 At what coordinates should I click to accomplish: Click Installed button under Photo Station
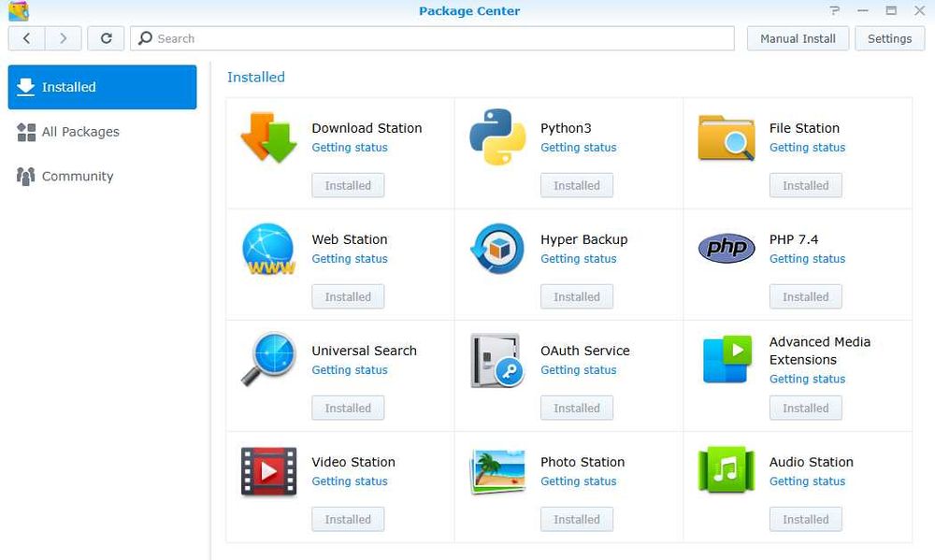(577, 520)
